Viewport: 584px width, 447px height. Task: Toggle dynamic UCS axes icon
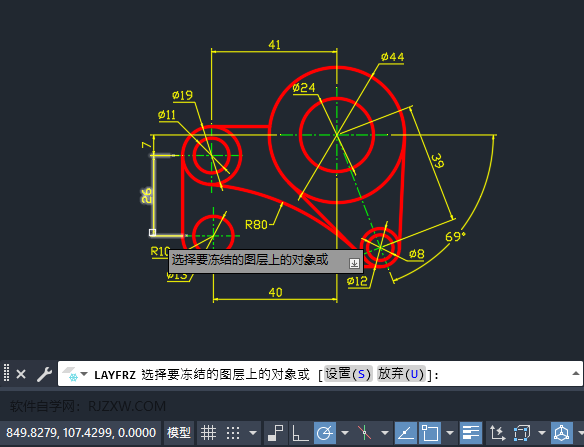coord(498,433)
